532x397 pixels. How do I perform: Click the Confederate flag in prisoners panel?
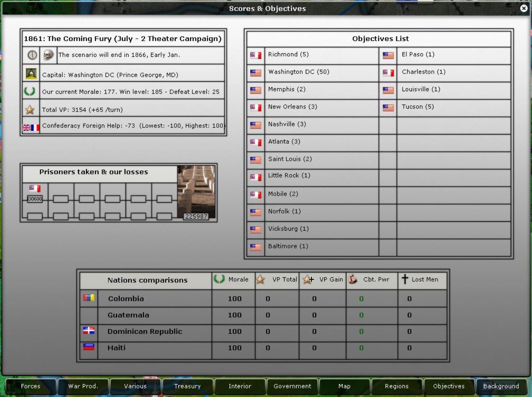click(x=35, y=188)
